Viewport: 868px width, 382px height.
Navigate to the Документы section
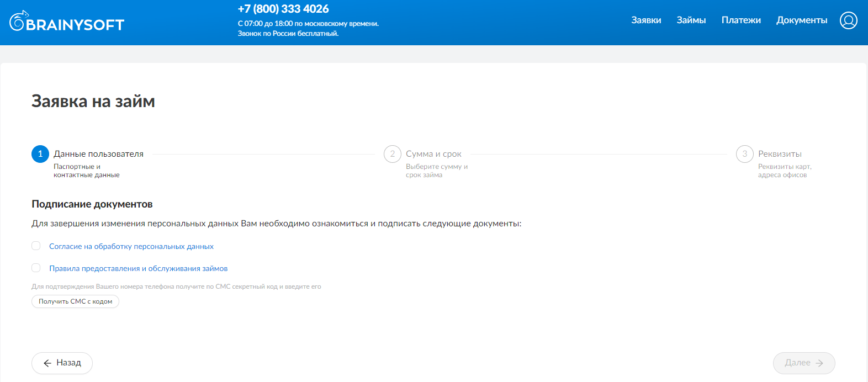[x=801, y=20]
